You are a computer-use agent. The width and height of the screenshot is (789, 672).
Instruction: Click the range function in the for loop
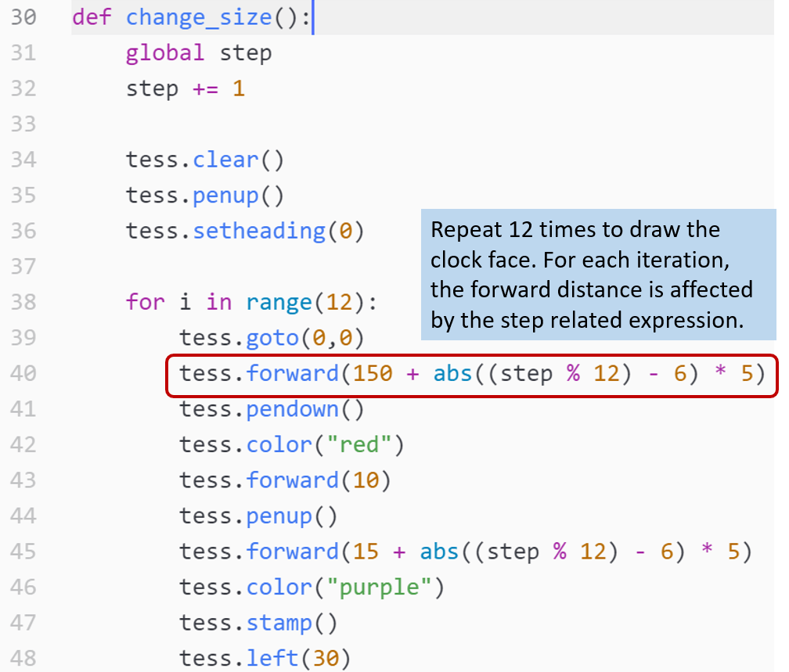pyautogui.click(x=278, y=302)
